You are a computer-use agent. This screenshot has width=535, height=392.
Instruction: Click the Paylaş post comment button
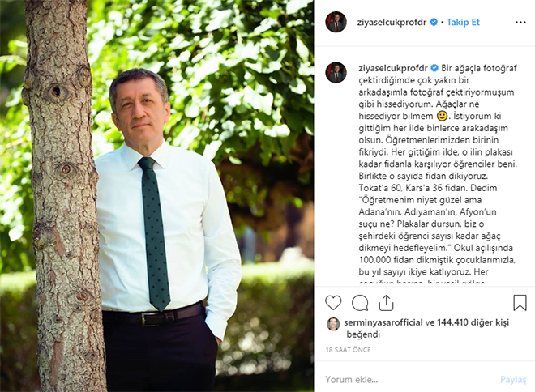pyautogui.click(x=513, y=379)
